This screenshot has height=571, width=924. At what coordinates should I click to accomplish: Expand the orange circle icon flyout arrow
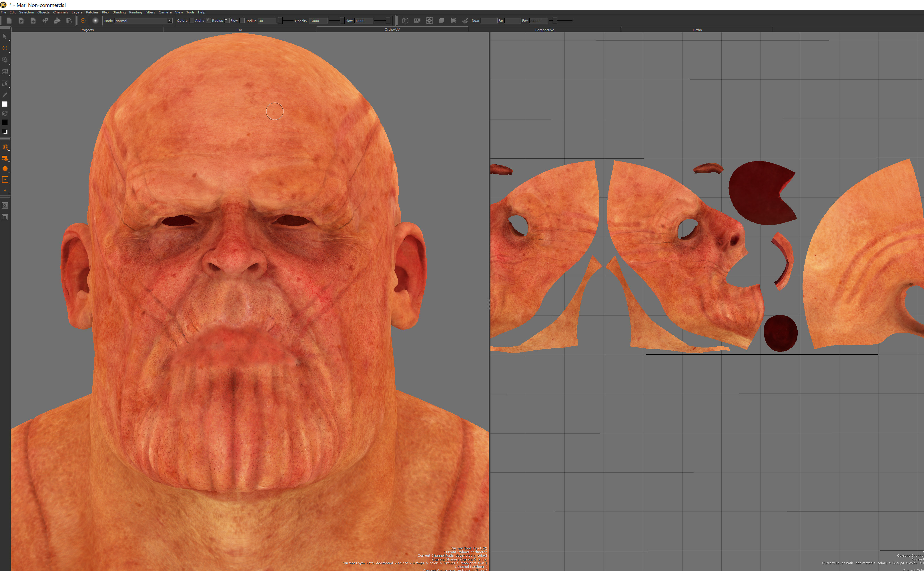9,173
